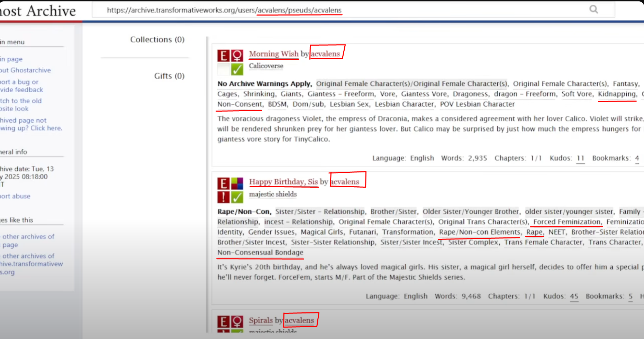Click the Dragoness tag
The width and height of the screenshot is (644, 339).
coord(471,94)
